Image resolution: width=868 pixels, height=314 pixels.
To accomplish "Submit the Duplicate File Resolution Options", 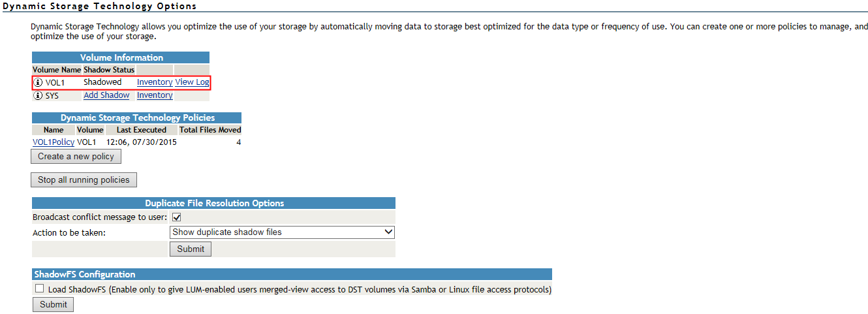I will pyautogui.click(x=191, y=249).
